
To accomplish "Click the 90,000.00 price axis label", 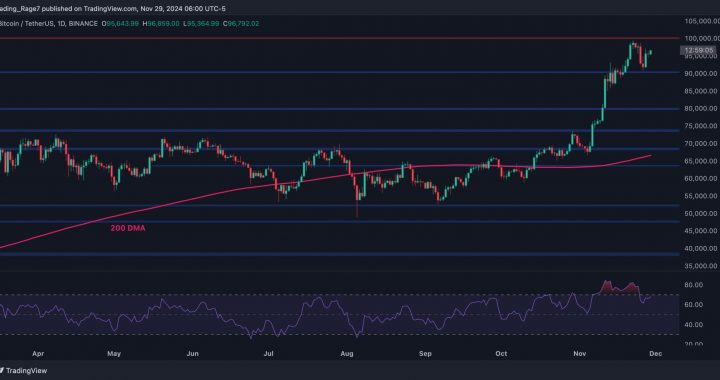I will coord(700,73).
